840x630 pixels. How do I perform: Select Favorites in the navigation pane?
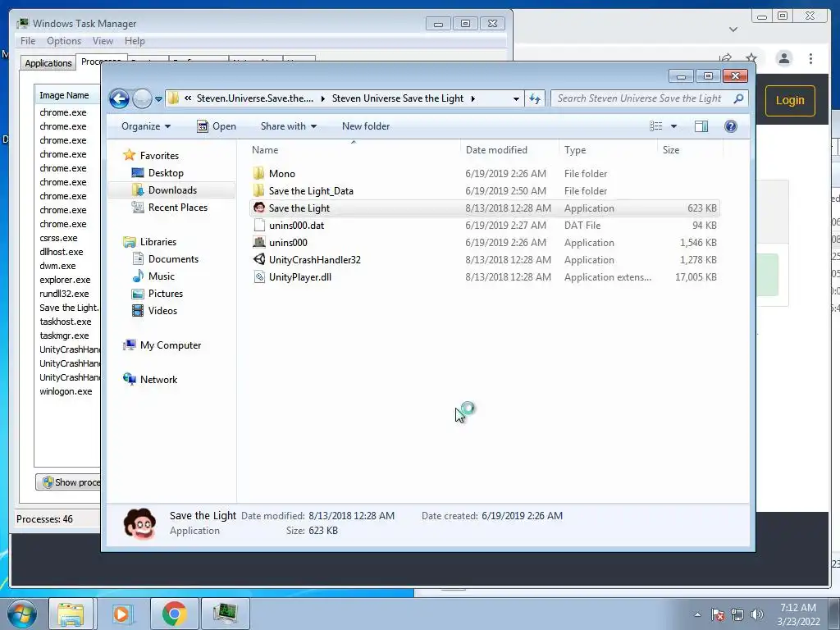pos(159,155)
